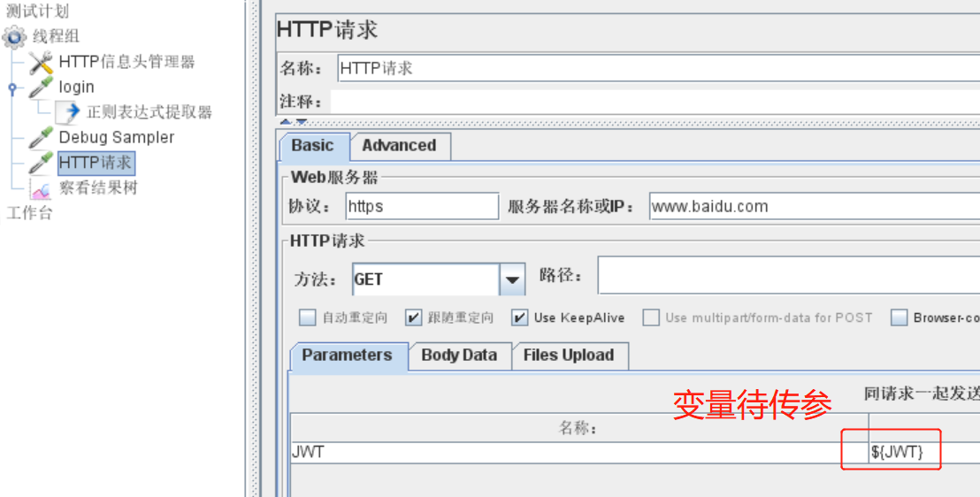Open the 方法 GET dropdown arrow

(x=512, y=279)
